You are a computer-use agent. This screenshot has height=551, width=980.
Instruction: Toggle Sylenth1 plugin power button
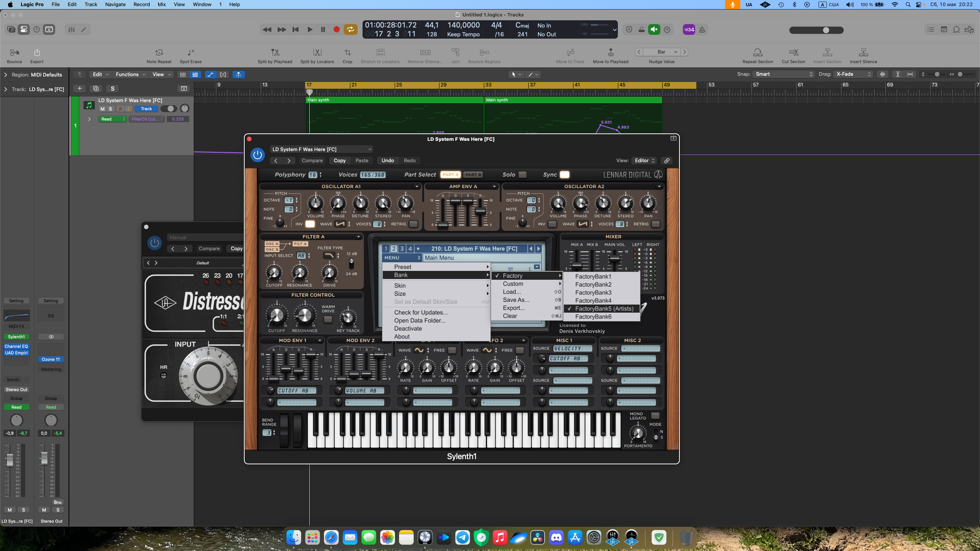tap(258, 155)
